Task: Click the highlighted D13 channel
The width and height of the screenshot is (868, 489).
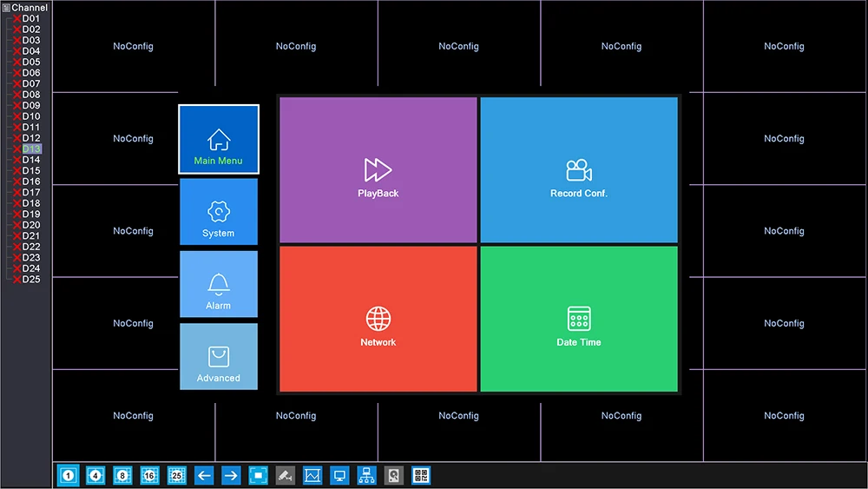Action: 31,149
